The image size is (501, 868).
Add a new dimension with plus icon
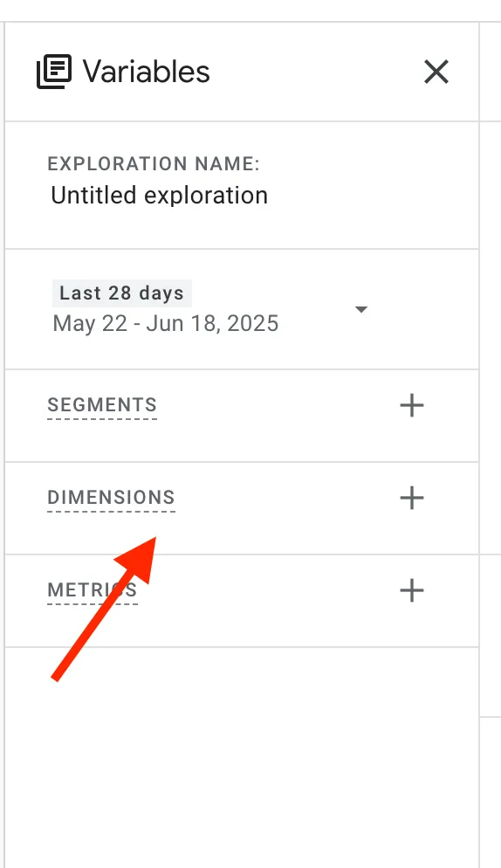[x=412, y=498]
